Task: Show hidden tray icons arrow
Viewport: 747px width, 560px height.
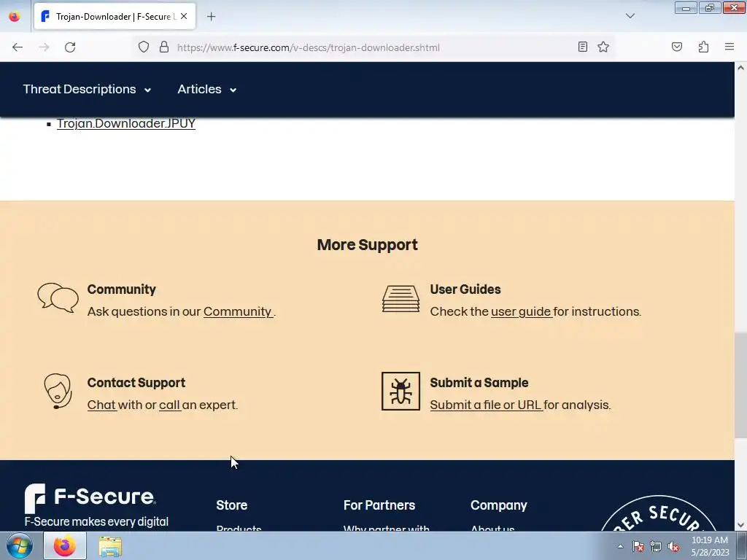Action: click(x=620, y=546)
